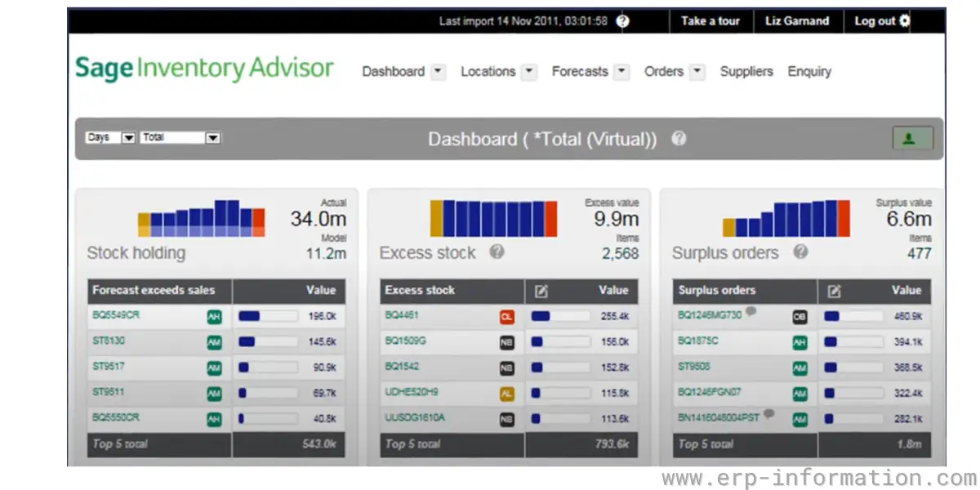
Task: Click help icon beside Dashboard title
Action: pos(678,138)
